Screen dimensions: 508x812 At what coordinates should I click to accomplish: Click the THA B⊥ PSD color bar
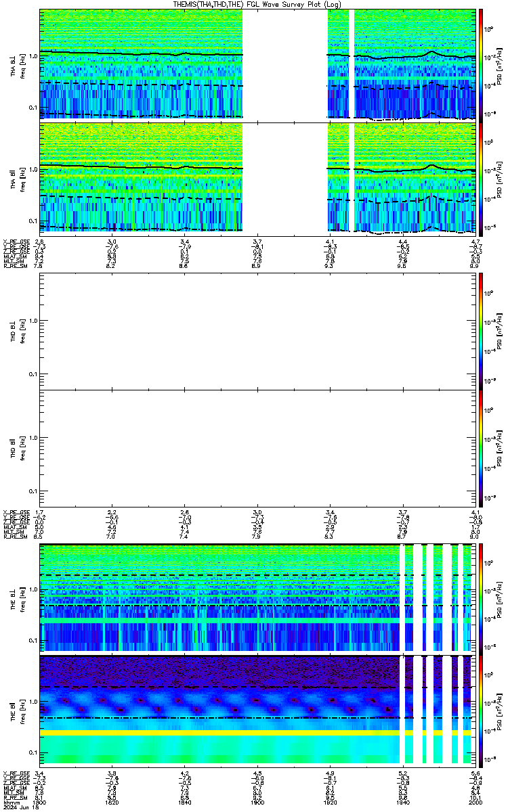click(x=481, y=64)
